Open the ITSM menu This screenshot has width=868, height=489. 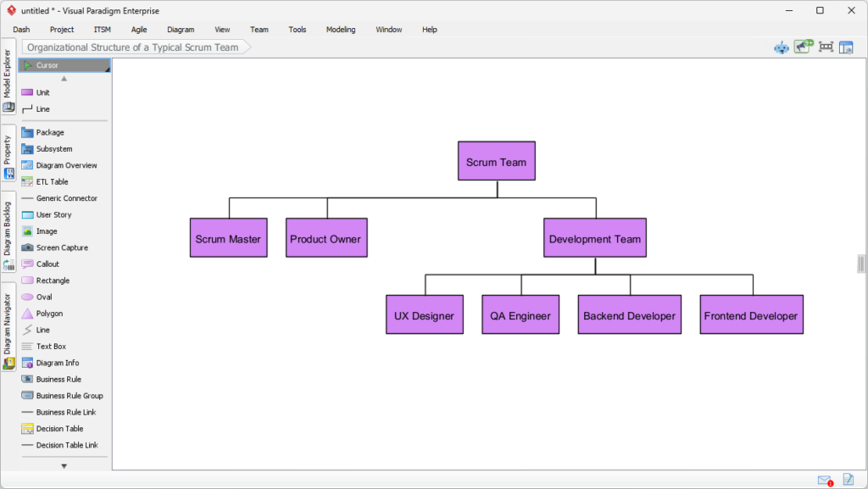point(103,30)
